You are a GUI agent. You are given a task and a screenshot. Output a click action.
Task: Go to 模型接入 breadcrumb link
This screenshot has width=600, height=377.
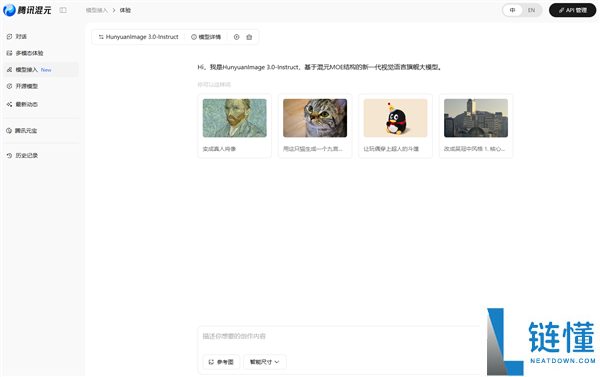click(x=96, y=10)
